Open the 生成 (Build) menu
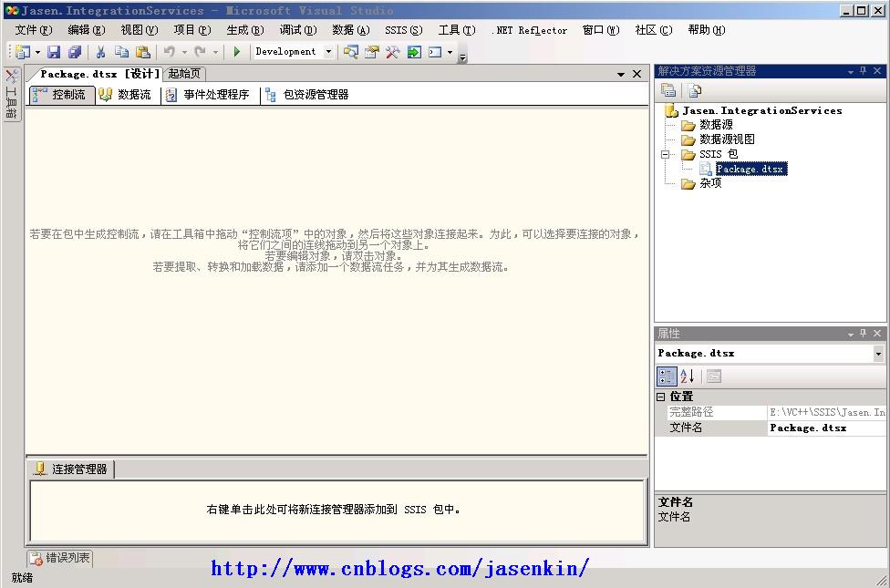Screen dimensions: 890x588 pos(244,30)
